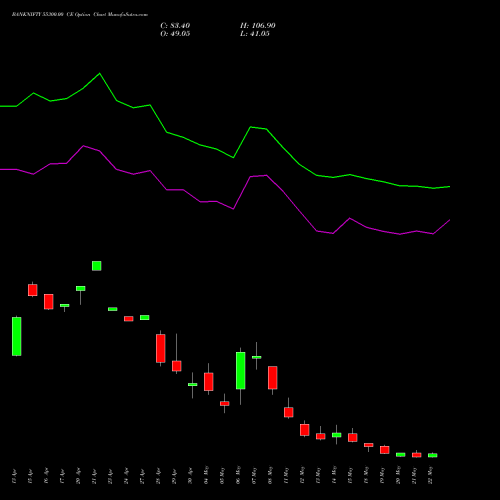Select the 18 May date label
This screenshot has width=500, height=500.
pyautogui.click(x=366, y=475)
